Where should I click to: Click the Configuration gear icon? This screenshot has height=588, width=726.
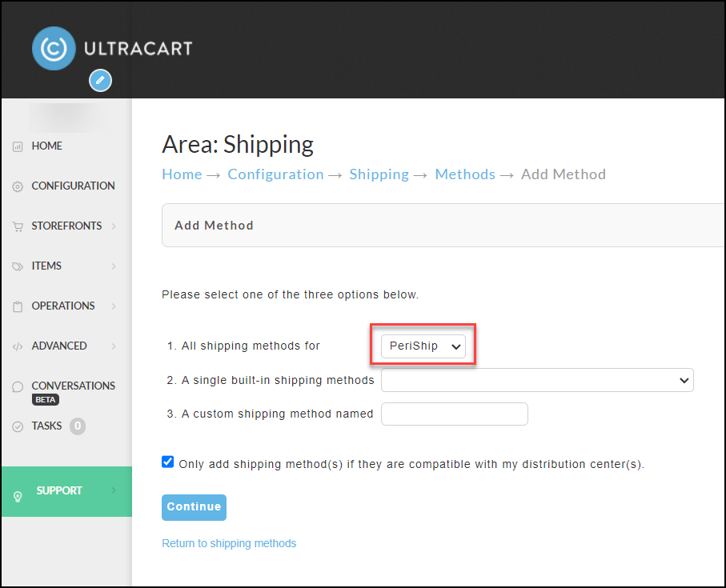pos(18,186)
